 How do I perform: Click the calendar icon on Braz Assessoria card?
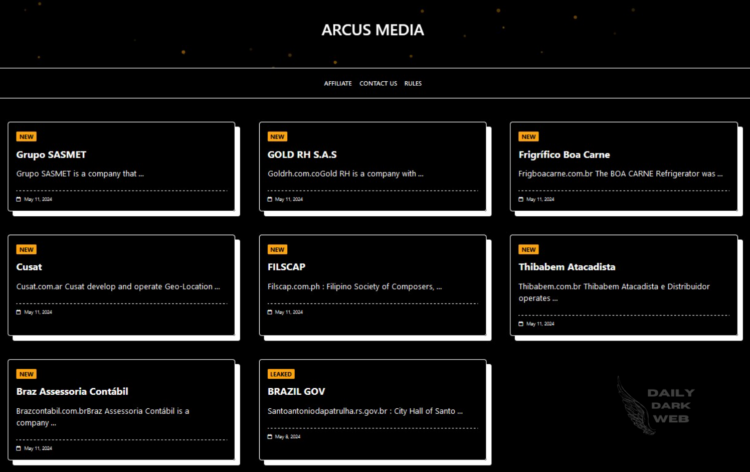tap(19, 448)
